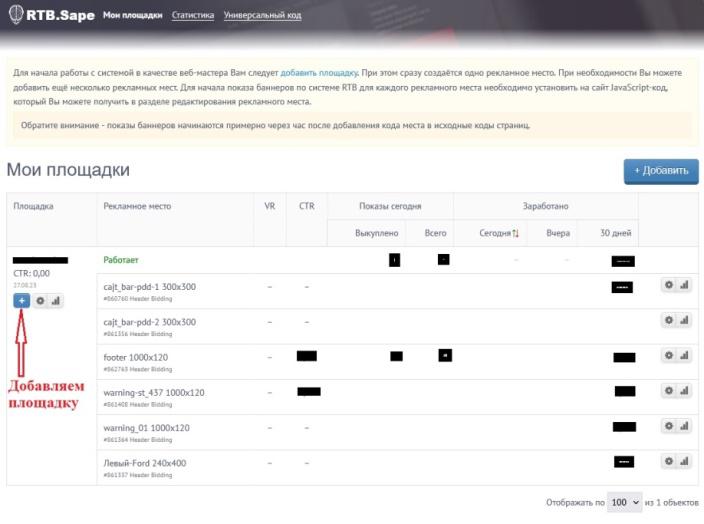Open the Статистика menu link
The height and width of the screenshot is (524, 704).
click(x=193, y=15)
